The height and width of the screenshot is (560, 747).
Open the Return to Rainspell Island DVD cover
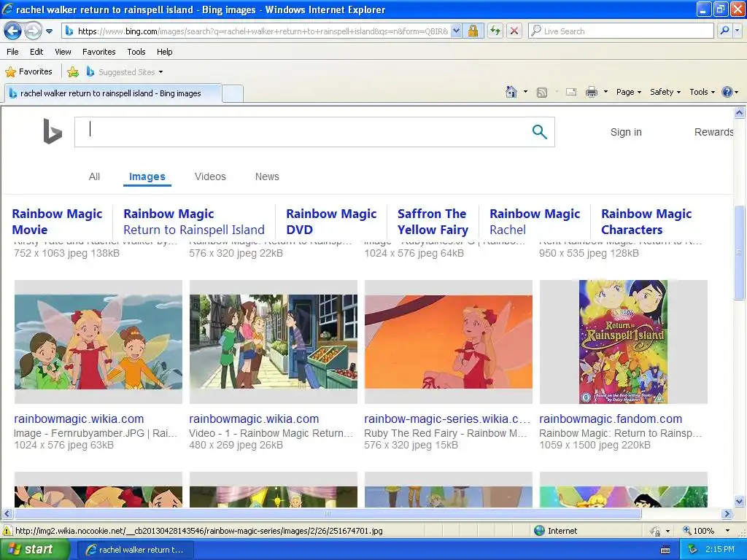coord(623,342)
